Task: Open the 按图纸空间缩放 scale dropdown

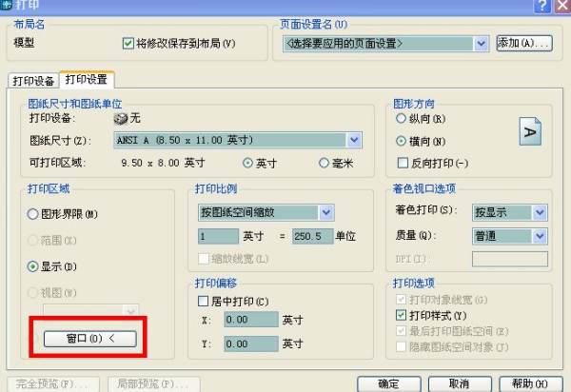Action: point(325,211)
